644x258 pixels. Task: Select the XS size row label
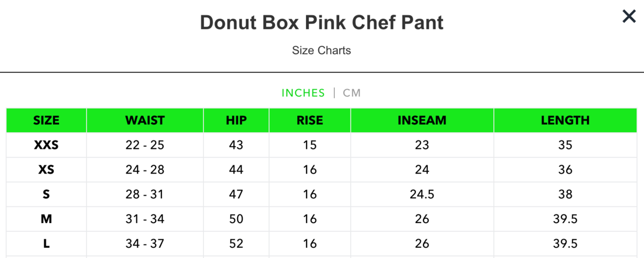pos(47,170)
